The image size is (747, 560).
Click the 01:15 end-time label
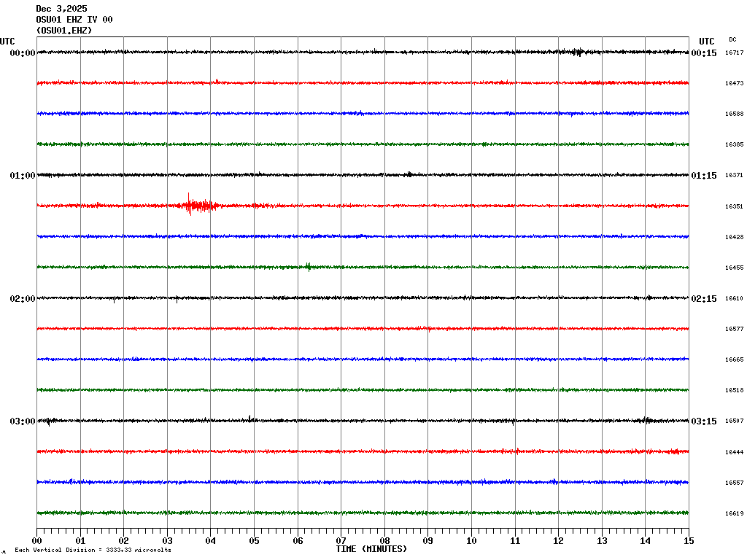coord(704,176)
